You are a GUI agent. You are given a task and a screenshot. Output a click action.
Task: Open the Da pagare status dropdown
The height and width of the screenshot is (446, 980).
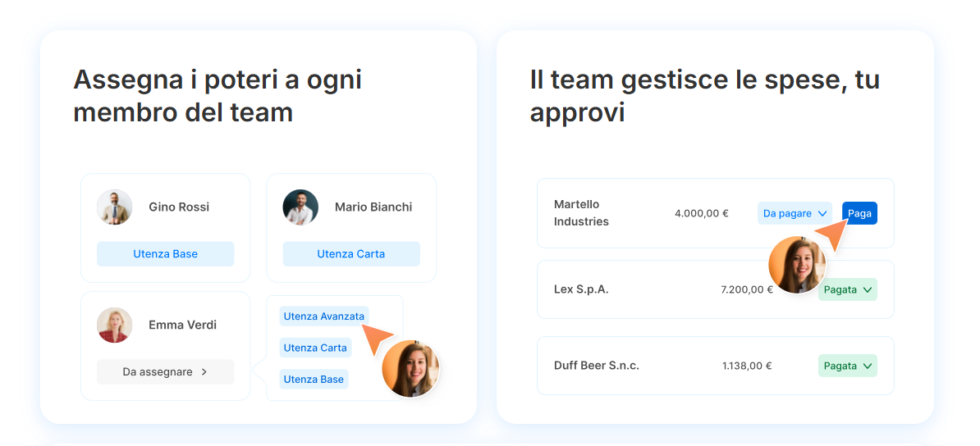(795, 213)
